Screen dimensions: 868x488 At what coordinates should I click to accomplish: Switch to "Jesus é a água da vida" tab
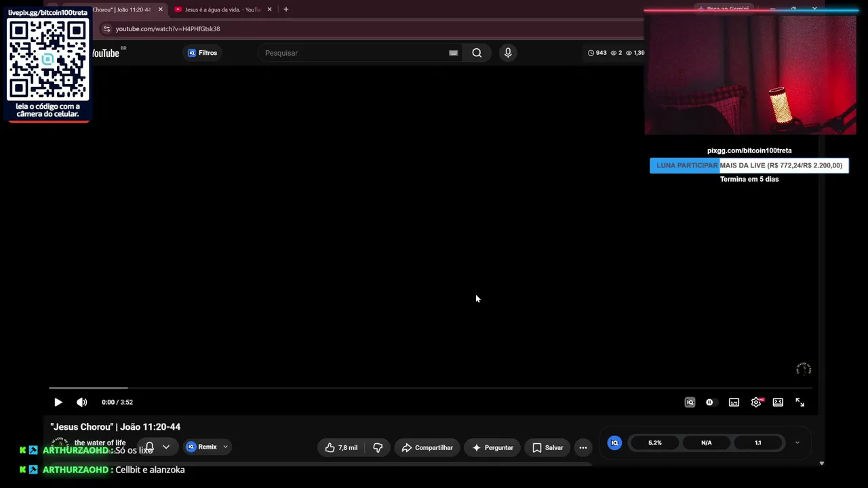(x=222, y=9)
